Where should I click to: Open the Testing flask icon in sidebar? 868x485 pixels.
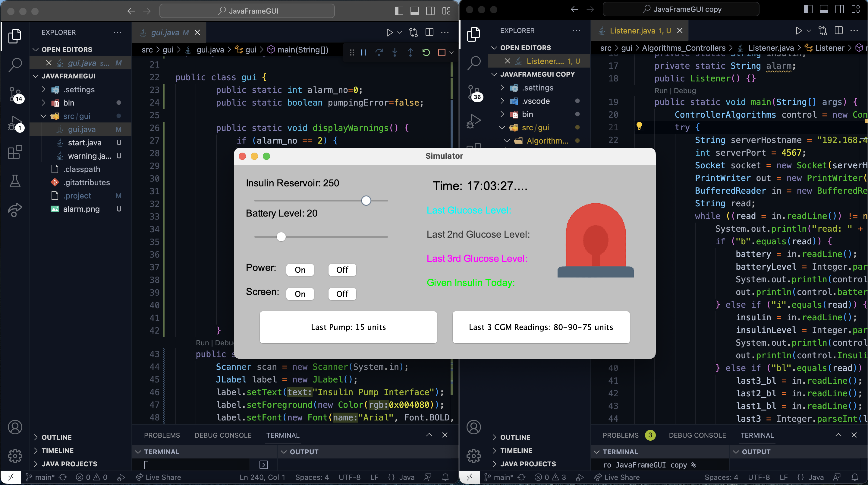coord(15,181)
